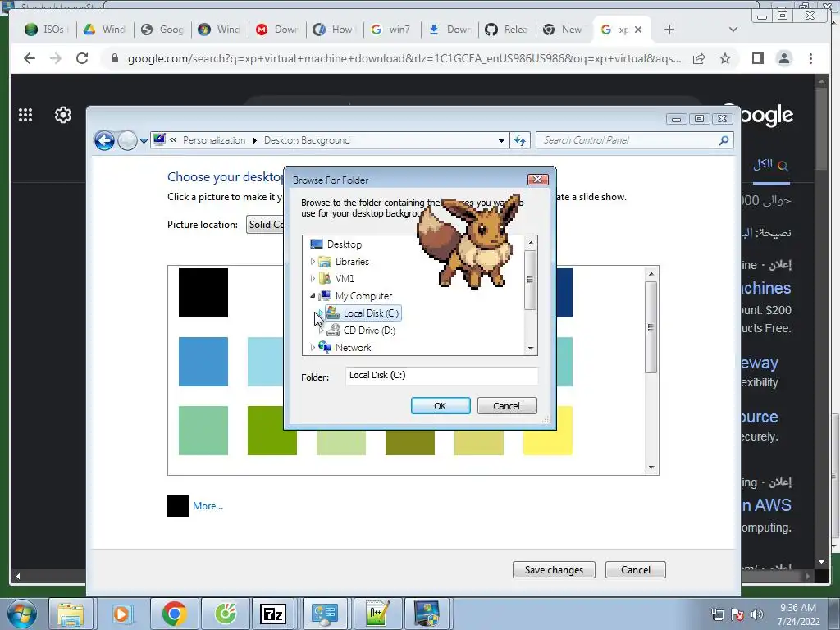Click Cancel in Desktop Background window
This screenshot has width=840, height=630.
(x=636, y=569)
